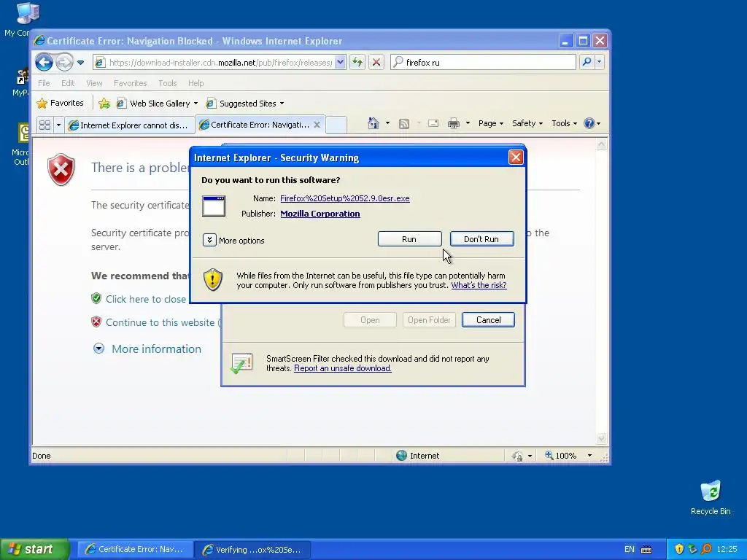The image size is (747, 560).
Task: Close the Security Warning dialog with X
Action: tap(516, 157)
